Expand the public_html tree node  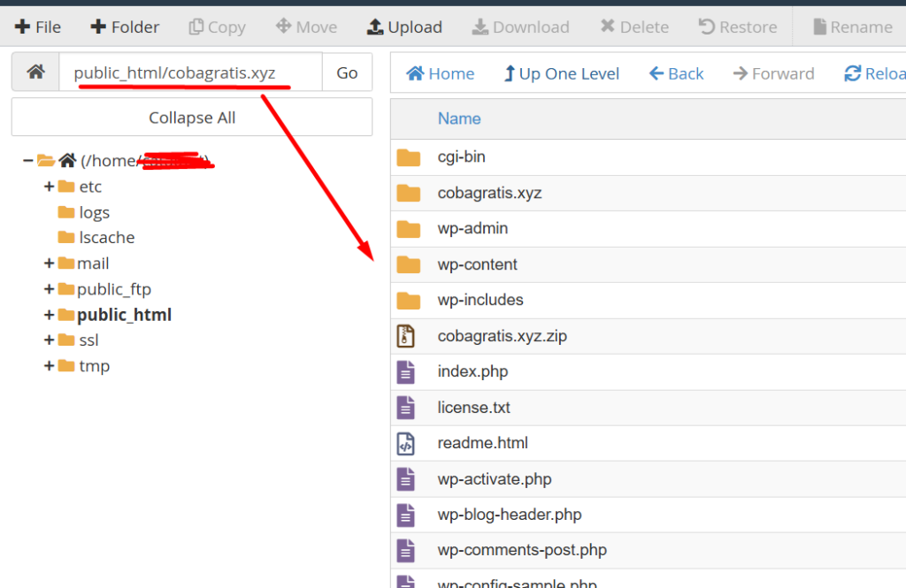coord(51,315)
